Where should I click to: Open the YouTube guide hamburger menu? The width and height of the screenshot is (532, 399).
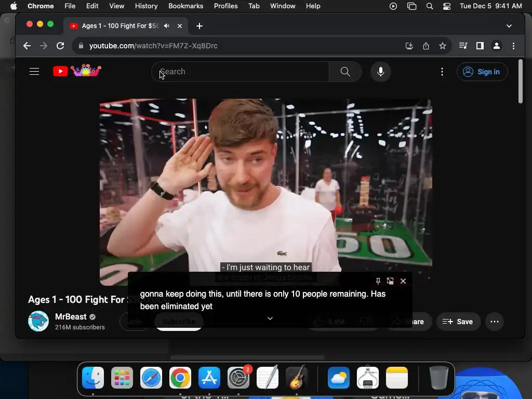pos(34,72)
